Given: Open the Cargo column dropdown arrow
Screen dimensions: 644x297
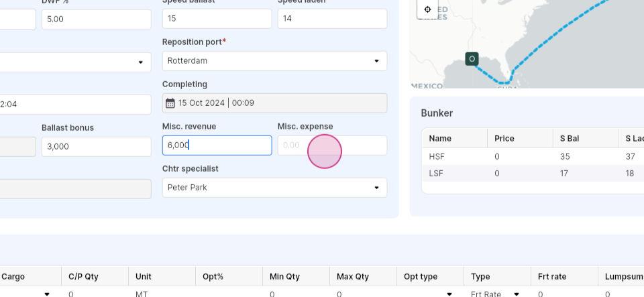Looking at the screenshot, I should 47,294.
